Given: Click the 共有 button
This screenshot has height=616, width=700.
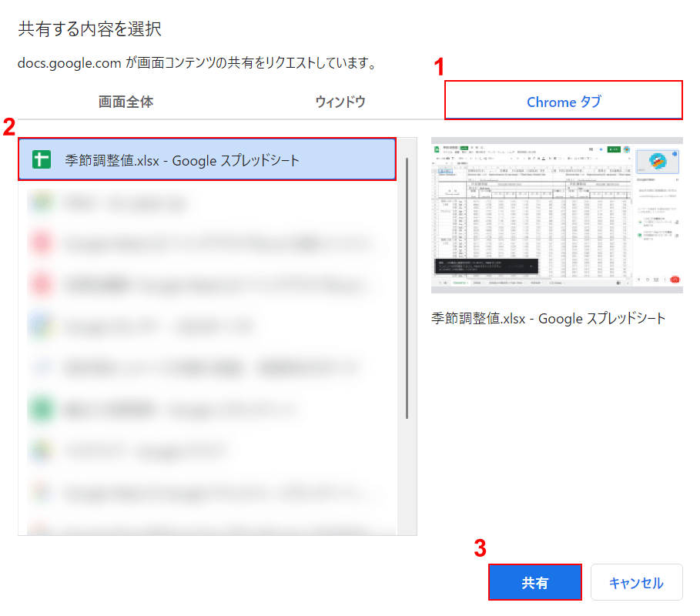Looking at the screenshot, I should (535, 582).
